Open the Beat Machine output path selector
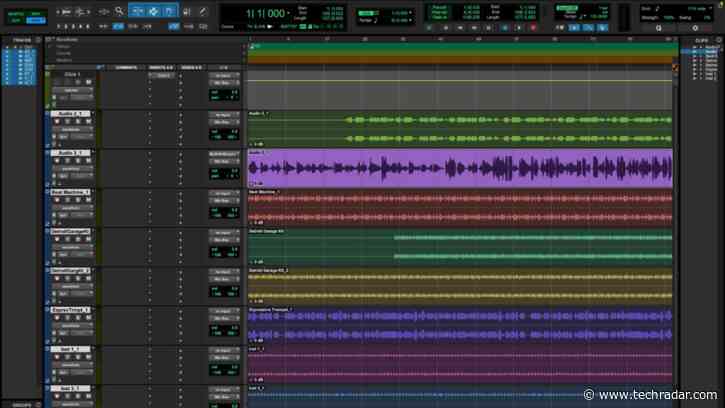Viewport: 725px width, 408px height. click(x=224, y=201)
